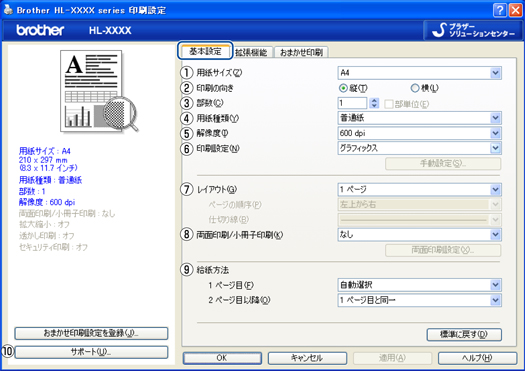Open the disabled ページの順序 dropdown
Viewport: 525px width, 371px height.
click(x=420, y=204)
